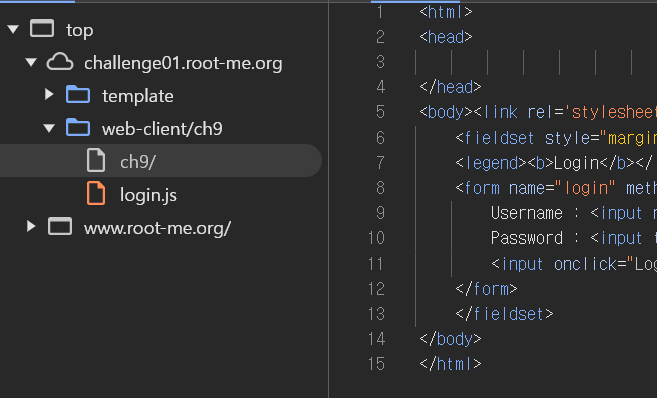The height and width of the screenshot is (398, 657).
Task: Click the www.root-me.org/ frame icon
Action: coord(60,227)
